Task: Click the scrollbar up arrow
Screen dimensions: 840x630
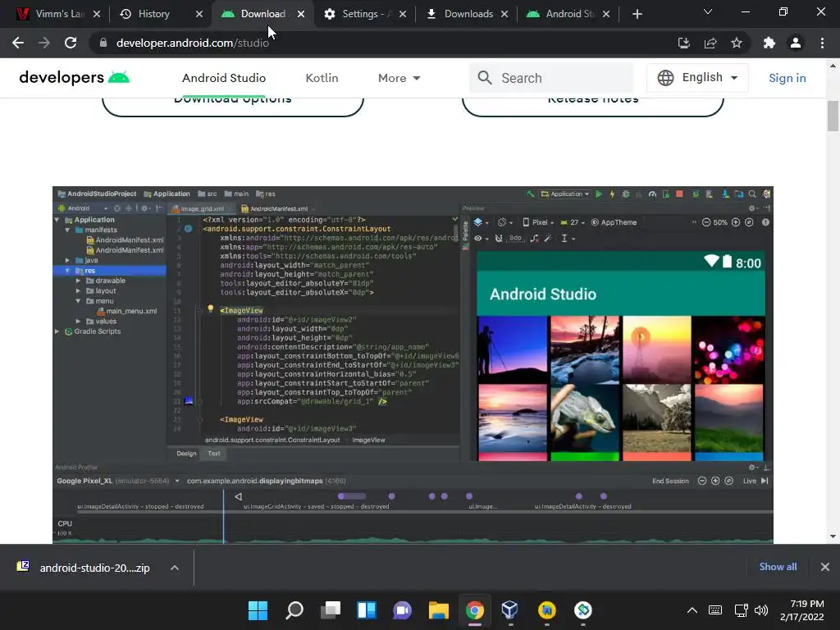Action: (833, 66)
